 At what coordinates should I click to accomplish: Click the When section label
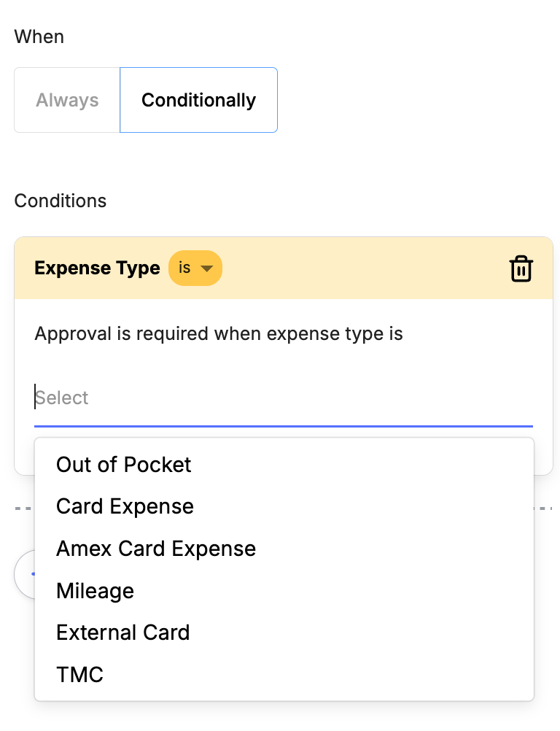(x=39, y=36)
